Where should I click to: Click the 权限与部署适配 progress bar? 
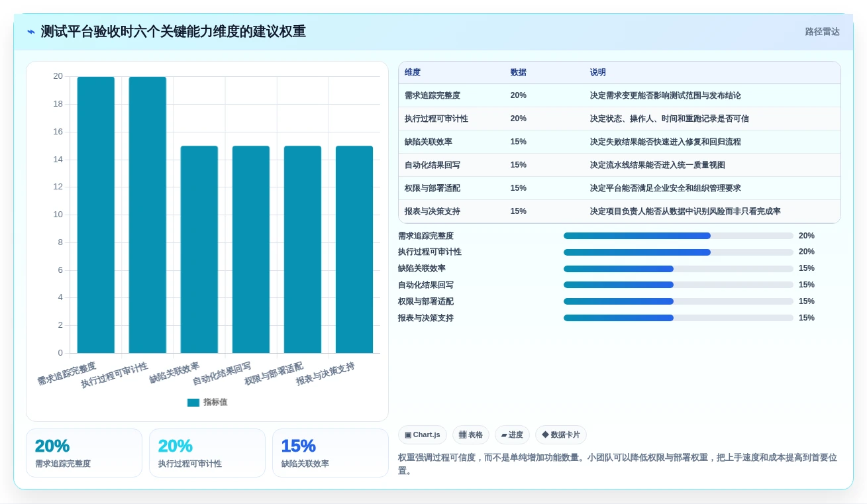[678, 301]
